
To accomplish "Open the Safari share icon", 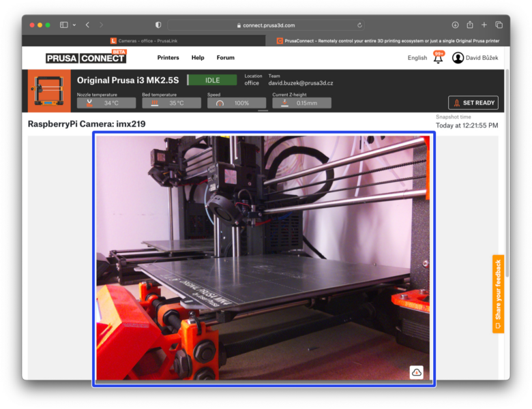I will pyautogui.click(x=469, y=25).
